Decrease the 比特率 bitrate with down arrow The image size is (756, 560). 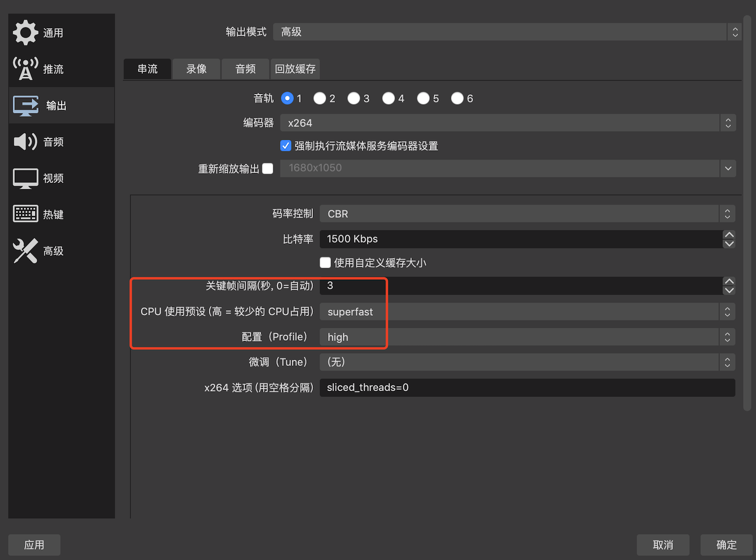[x=729, y=243]
